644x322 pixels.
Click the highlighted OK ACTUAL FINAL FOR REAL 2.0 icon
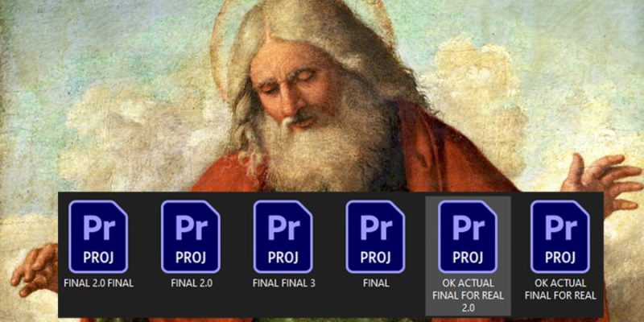click(468, 237)
